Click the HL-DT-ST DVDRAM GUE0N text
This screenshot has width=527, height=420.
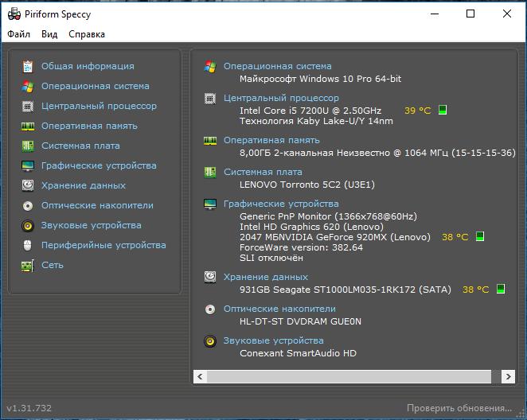pyautogui.click(x=300, y=321)
